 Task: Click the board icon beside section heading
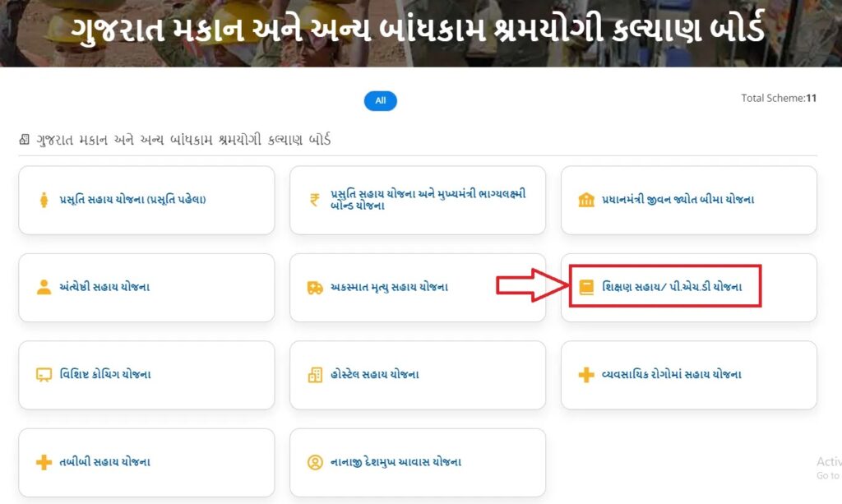[x=24, y=140]
